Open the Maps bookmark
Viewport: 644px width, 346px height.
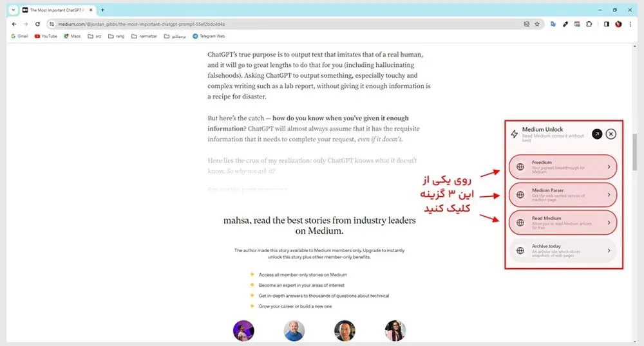tap(72, 36)
